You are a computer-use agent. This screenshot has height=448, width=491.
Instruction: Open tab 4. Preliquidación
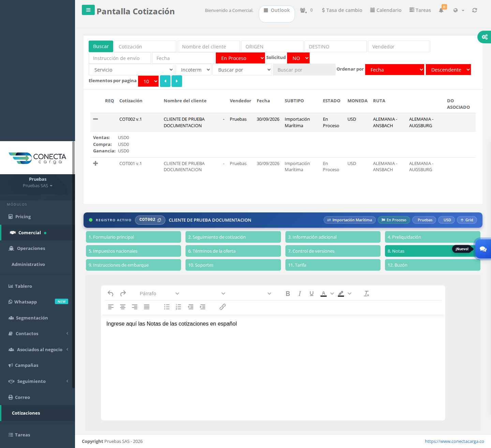pyautogui.click(x=432, y=237)
